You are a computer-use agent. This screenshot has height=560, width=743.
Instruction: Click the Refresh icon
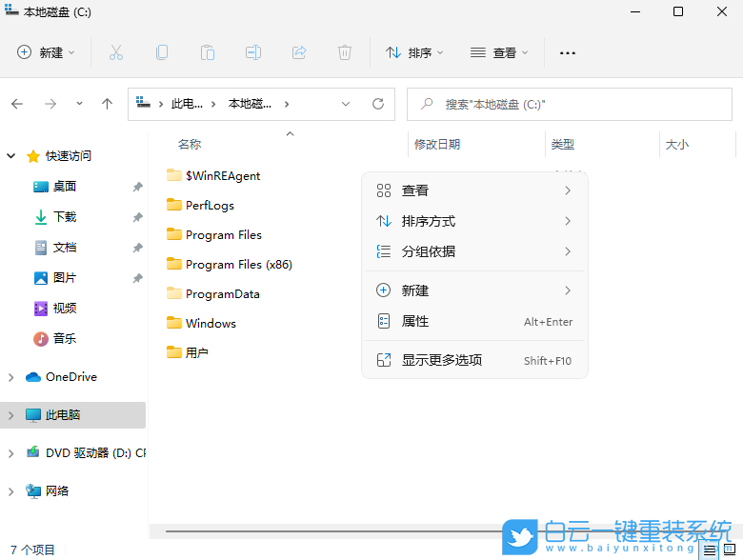click(377, 104)
